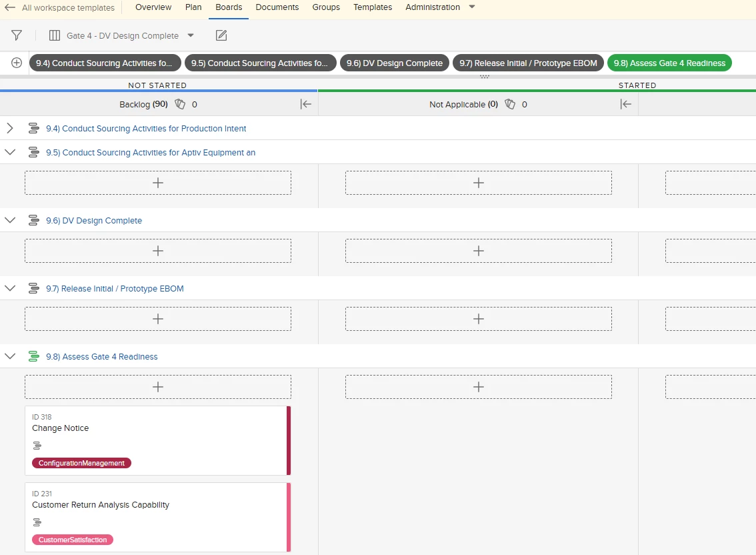This screenshot has width=756, height=555.
Task: Click the work item icon beside 9.6) DV Design Complete
Action: pyautogui.click(x=33, y=220)
